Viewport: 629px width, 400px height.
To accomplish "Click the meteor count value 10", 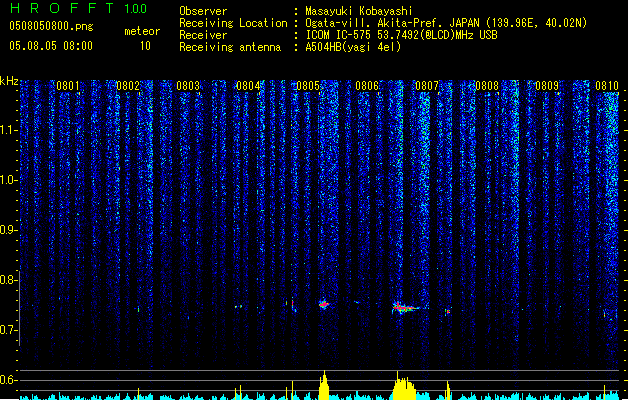I will click(145, 46).
